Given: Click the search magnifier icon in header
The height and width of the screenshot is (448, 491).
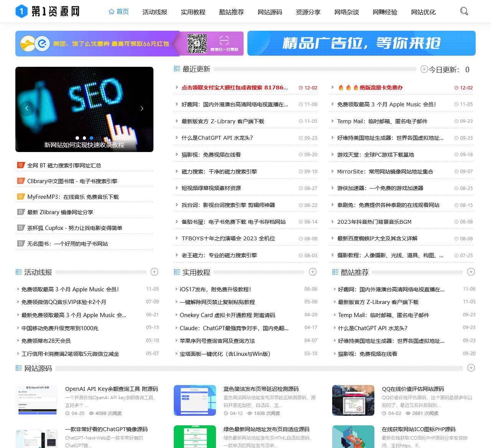Looking at the screenshot, I should point(464,11).
